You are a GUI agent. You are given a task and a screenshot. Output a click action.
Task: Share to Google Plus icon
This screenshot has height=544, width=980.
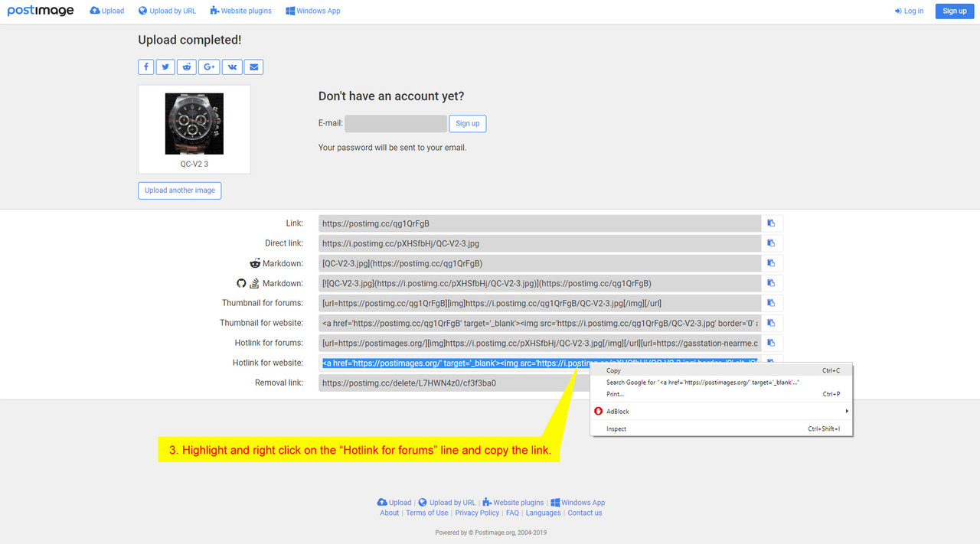click(x=209, y=67)
